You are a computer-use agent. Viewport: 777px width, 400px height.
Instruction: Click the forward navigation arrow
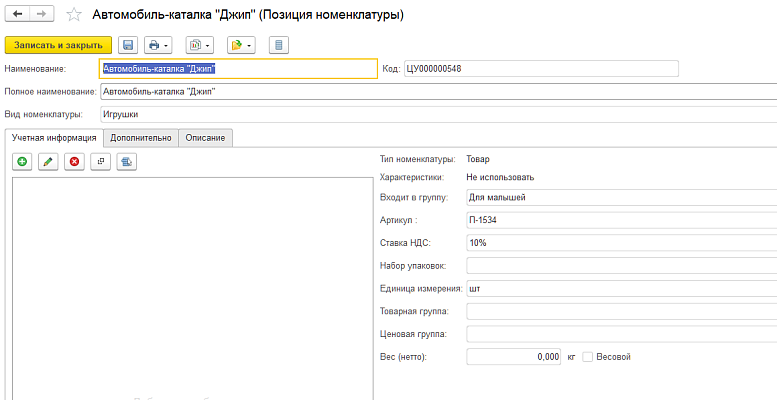pyautogui.click(x=43, y=15)
